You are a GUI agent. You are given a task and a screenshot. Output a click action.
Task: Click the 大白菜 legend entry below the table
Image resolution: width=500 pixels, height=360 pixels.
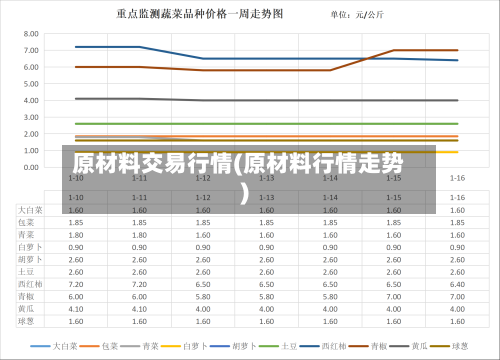pos(54,346)
